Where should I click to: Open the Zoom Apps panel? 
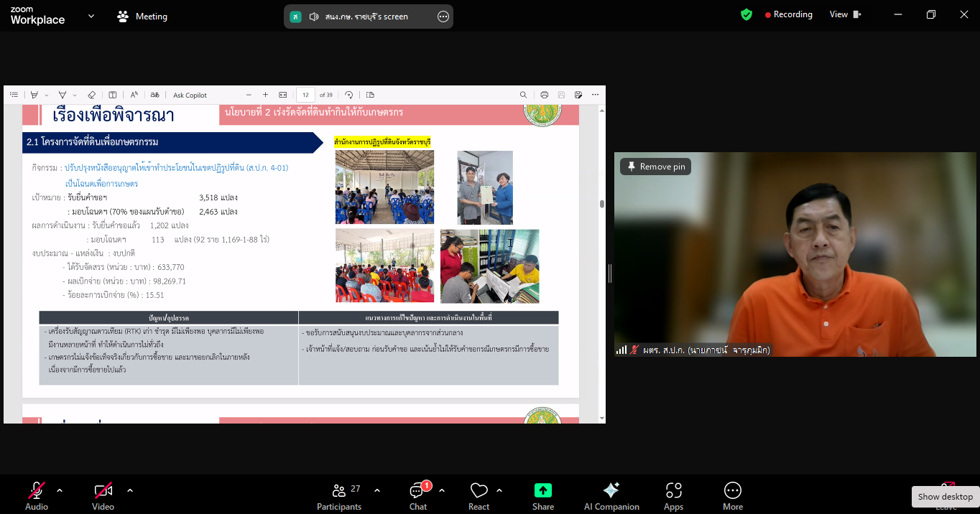point(673,495)
